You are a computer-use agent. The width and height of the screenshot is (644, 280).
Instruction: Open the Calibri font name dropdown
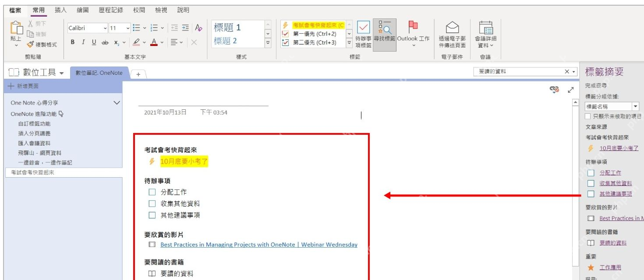[105, 28]
